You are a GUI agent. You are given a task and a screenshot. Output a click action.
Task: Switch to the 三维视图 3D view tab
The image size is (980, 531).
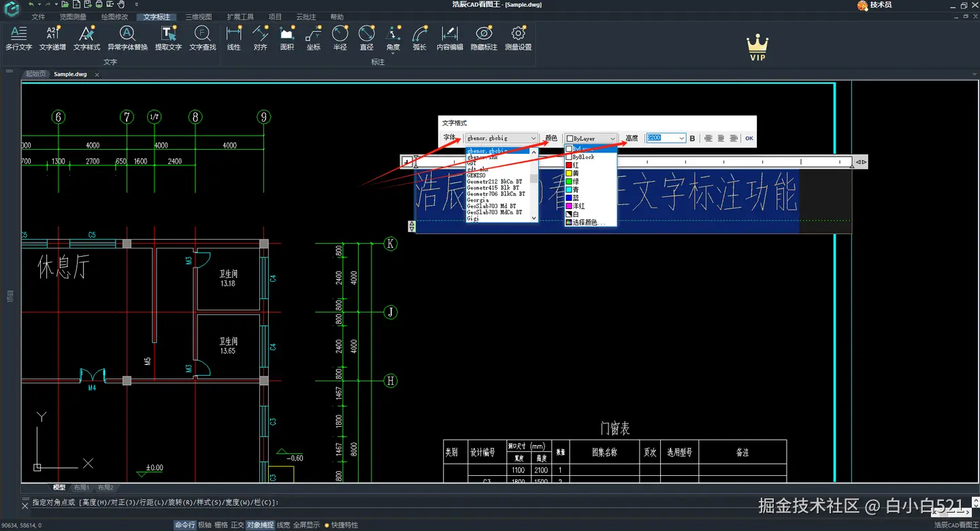click(x=199, y=17)
